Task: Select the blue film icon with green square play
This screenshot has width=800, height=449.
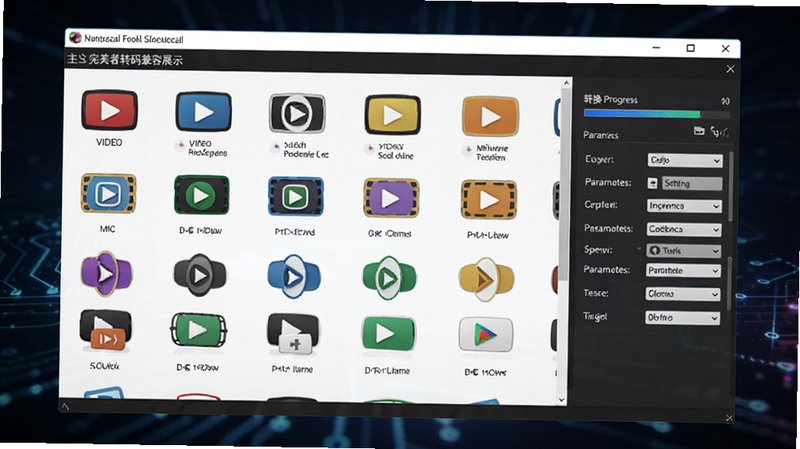Action: 295,197
